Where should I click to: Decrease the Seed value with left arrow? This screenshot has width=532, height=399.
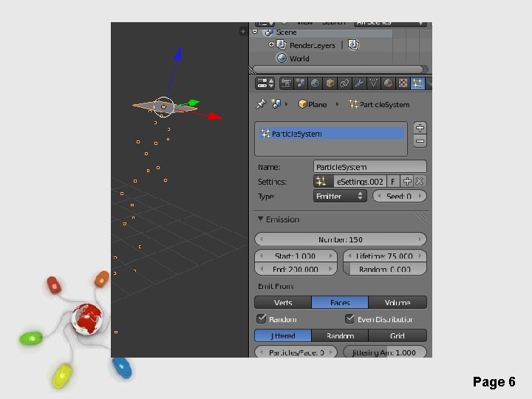(x=379, y=196)
